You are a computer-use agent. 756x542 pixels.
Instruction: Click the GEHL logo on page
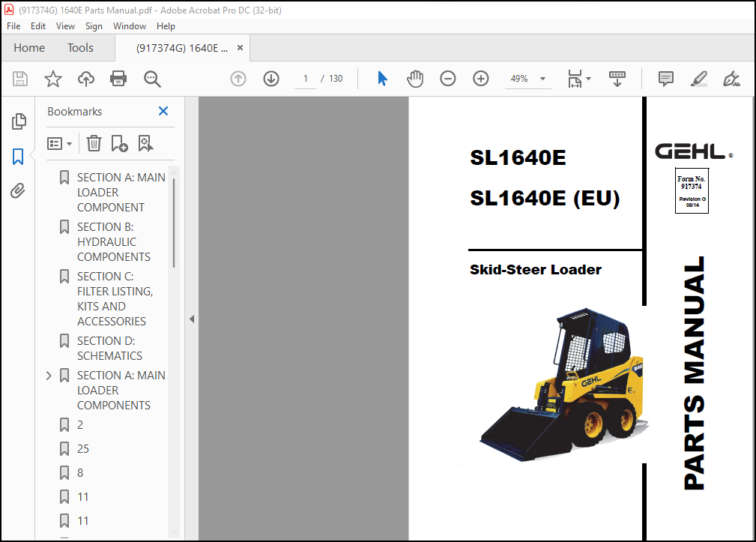coord(693,151)
